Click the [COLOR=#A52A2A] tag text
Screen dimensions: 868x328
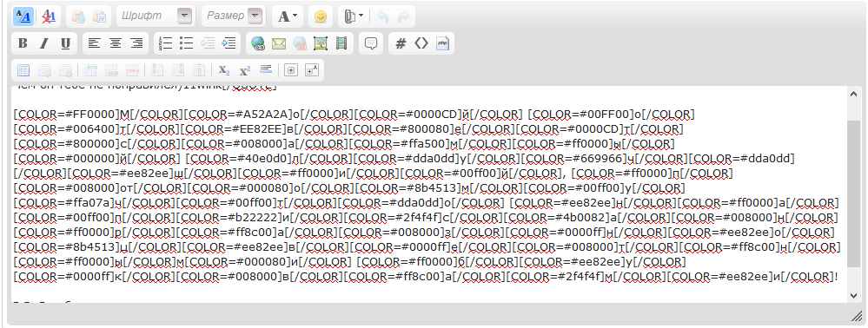click(x=237, y=115)
